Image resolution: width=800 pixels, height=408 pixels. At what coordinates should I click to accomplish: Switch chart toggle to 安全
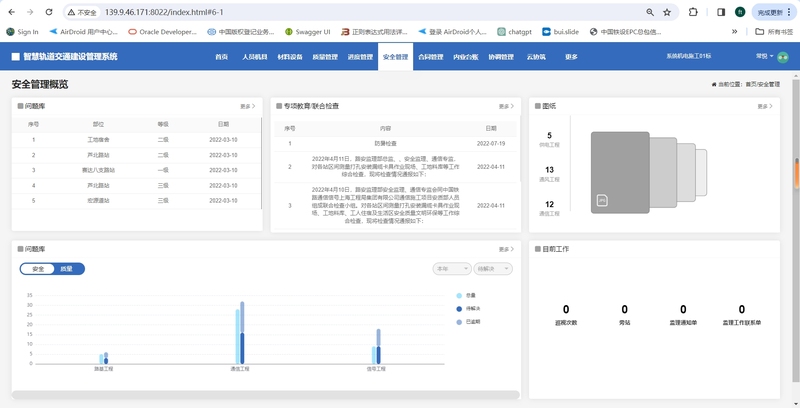pos(38,269)
